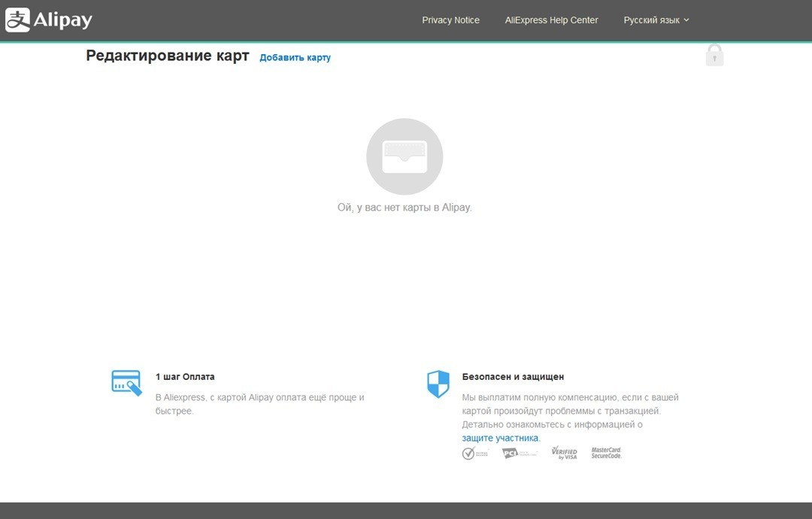The width and height of the screenshot is (812, 519).
Task: Select the Безопасен и защищен heading
Action: coord(514,377)
